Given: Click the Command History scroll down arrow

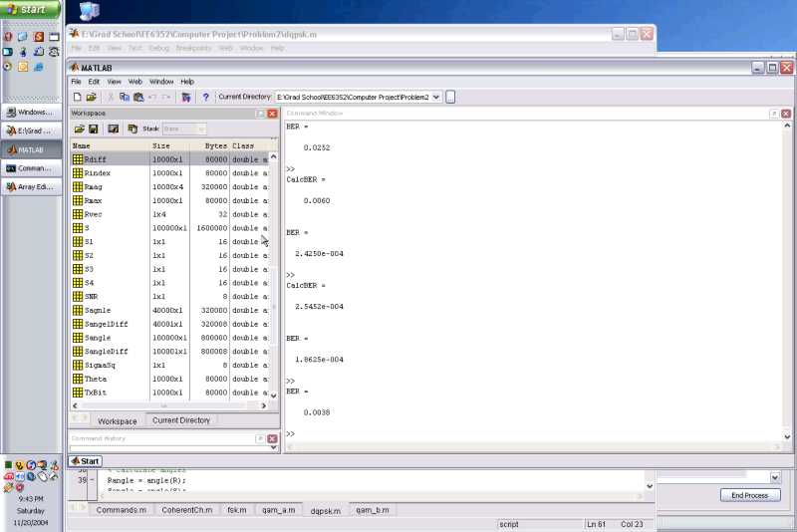Looking at the screenshot, I should pos(273,447).
